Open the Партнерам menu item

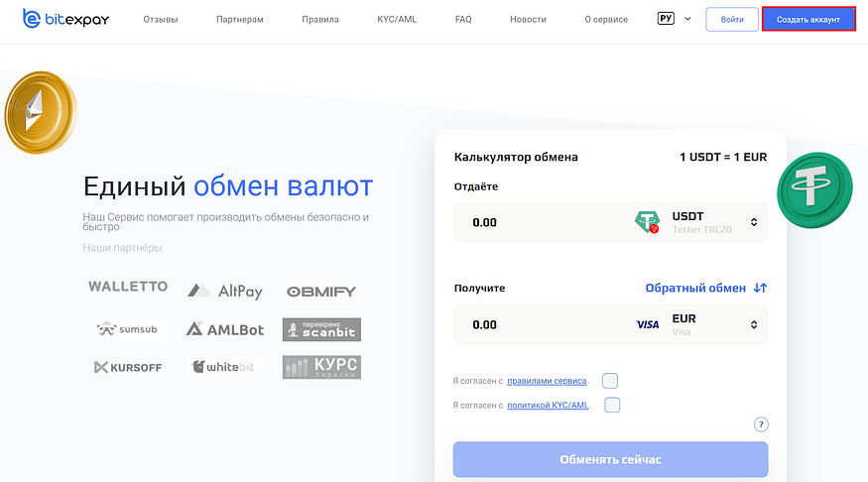[x=240, y=20]
